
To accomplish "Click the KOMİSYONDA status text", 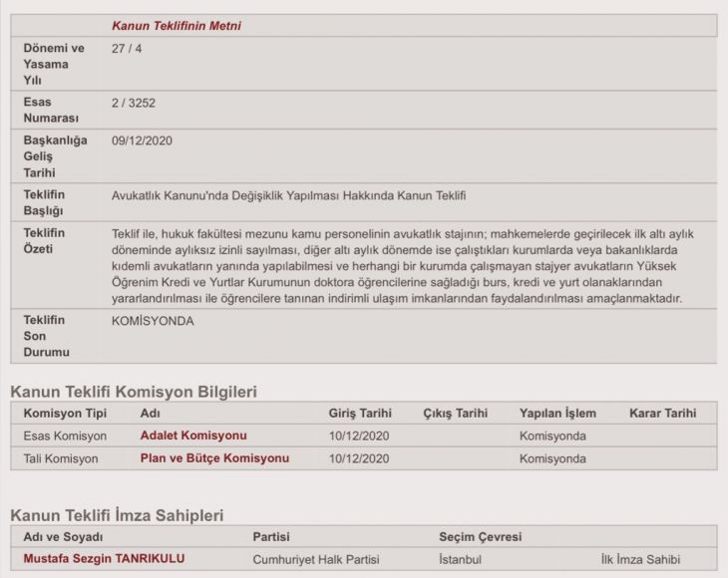I will coord(153,321).
